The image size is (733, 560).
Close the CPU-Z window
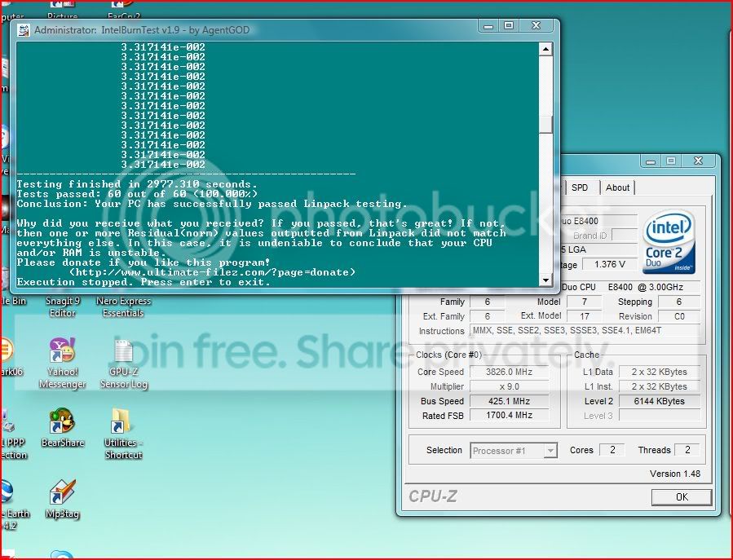tap(698, 161)
